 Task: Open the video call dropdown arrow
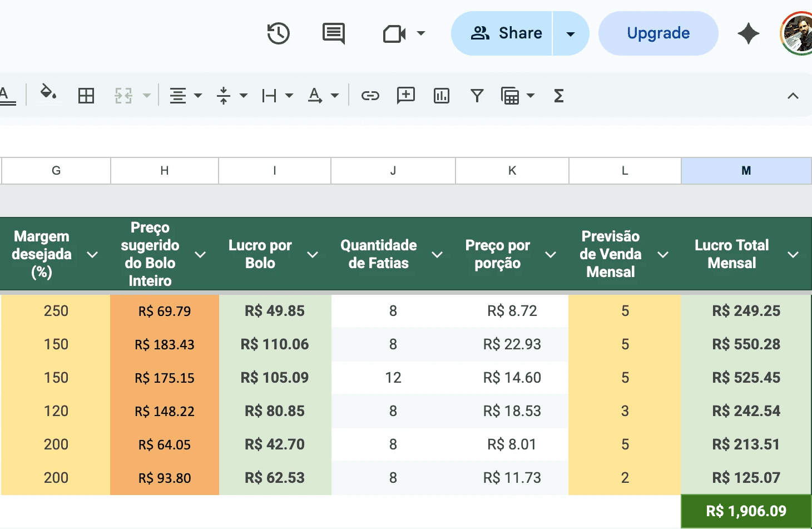coord(421,33)
